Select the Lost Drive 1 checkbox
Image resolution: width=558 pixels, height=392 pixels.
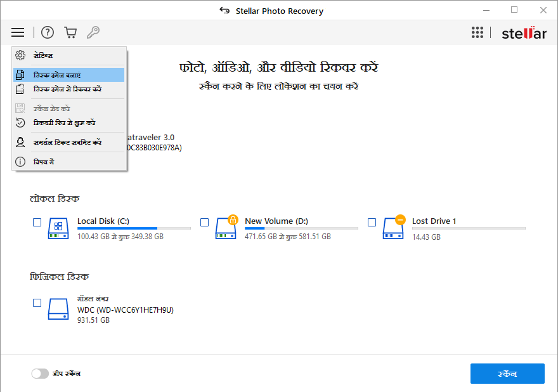(x=372, y=223)
